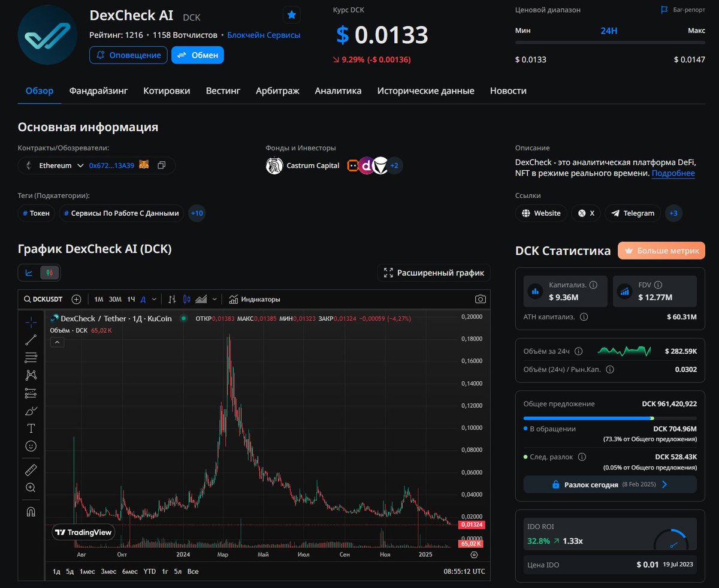The image size is (719, 588).
Task: Open the Фандрайзинг tab
Action: tap(98, 91)
